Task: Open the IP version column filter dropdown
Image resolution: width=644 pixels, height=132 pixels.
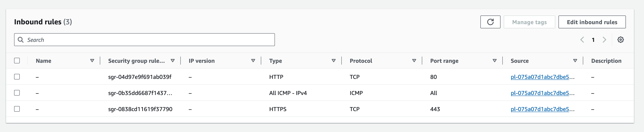Action: [x=253, y=61]
